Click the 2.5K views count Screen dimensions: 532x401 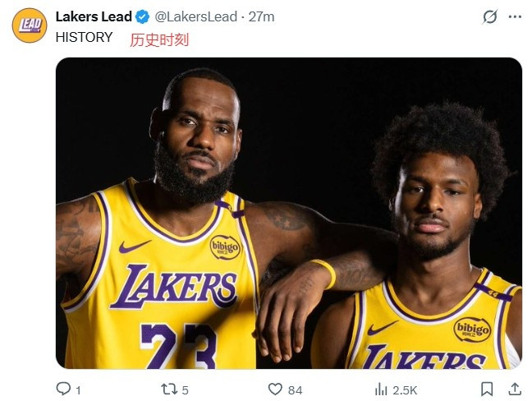pos(405,389)
